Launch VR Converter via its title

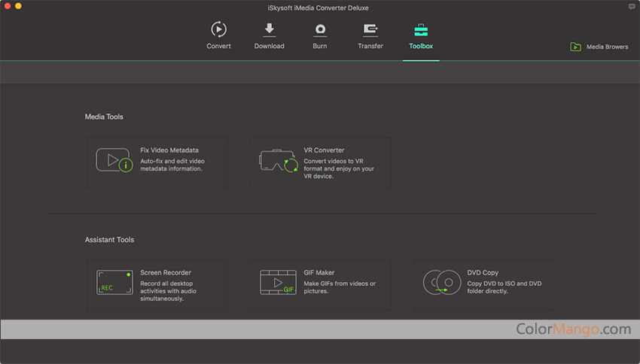point(324,150)
